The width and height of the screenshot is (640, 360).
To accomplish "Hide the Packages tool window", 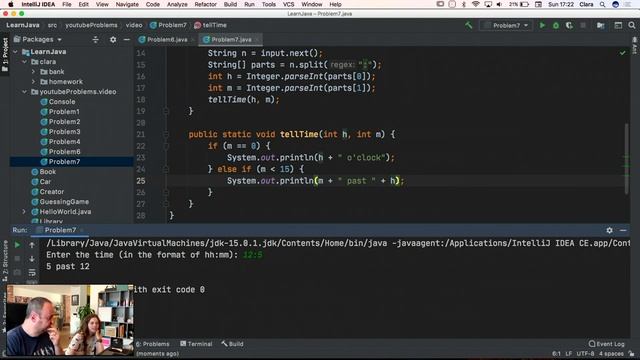I will click(127, 40).
